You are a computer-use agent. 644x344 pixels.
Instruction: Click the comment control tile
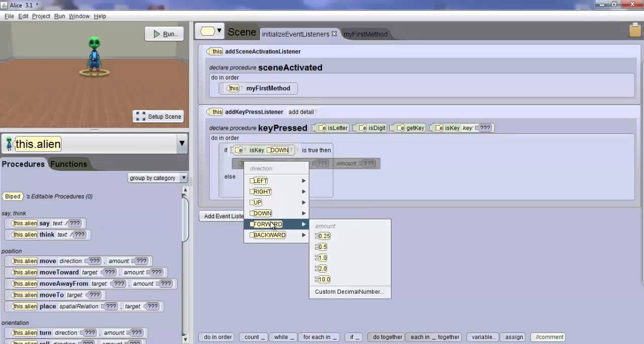[x=548, y=337]
